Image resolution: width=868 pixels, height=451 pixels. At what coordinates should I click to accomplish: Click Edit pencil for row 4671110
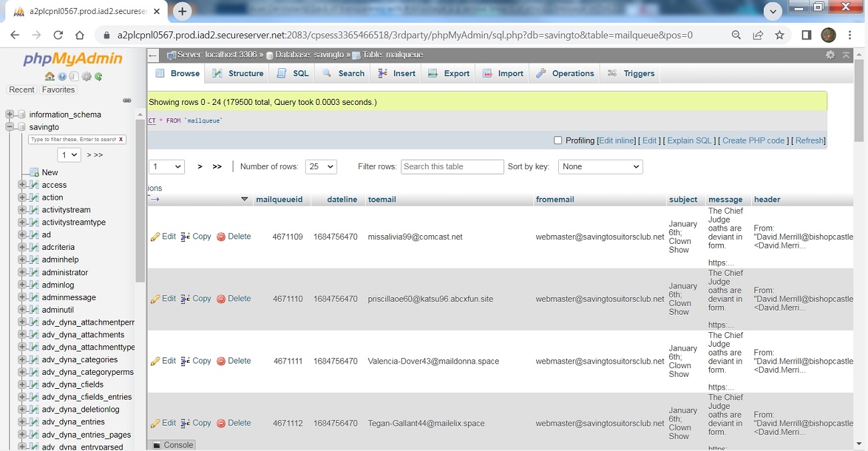(156, 299)
